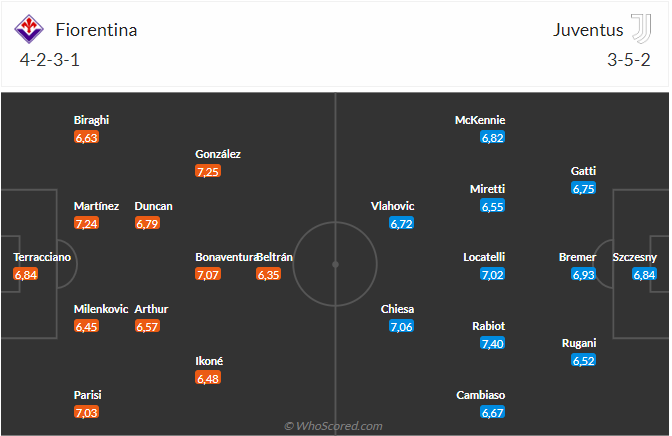
Task: Select Beltrán's 6,35 rating badge
Action: point(269,274)
